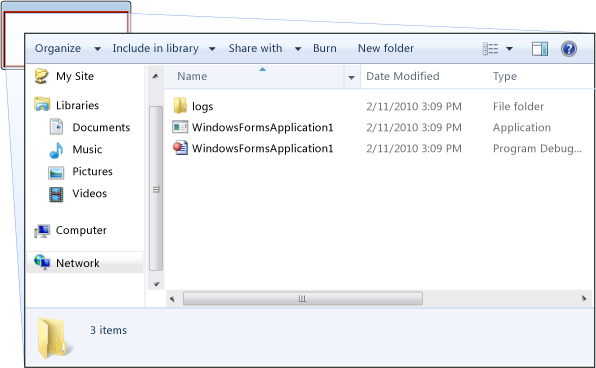Select Computer in navigation pane
Viewport: 596px width, 368px height.
pos(81,230)
